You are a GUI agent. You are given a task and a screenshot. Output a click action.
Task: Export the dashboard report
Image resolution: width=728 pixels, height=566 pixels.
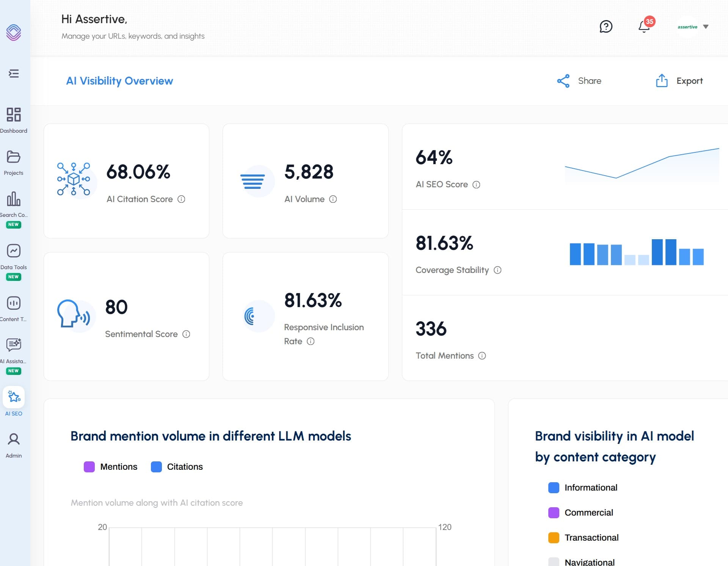(679, 81)
